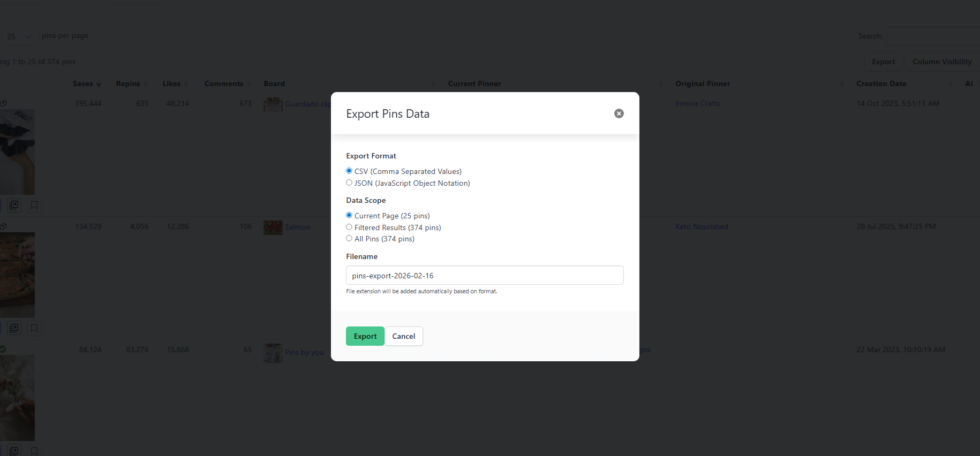This screenshot has height=456, width=980.
Task: Choose Filtered Results data scope
Action: tap(349, 227)
